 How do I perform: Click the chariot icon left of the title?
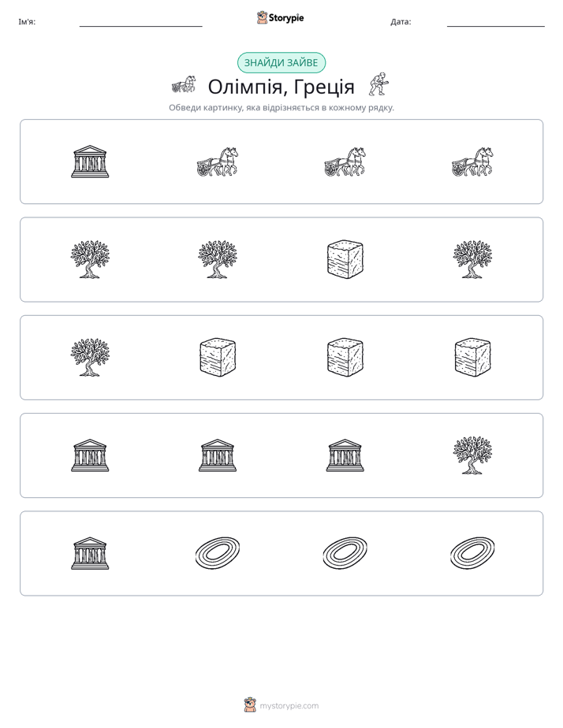pyautogui.click(x=184, y=85)
